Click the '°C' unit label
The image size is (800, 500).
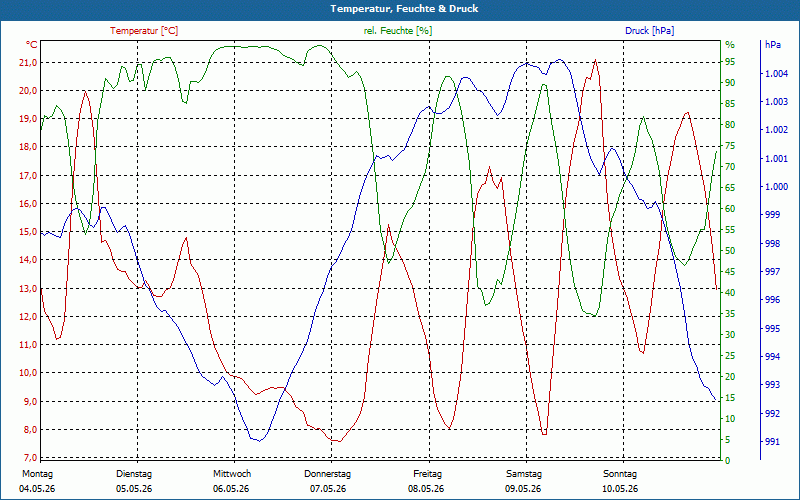(x=32, y=45)
